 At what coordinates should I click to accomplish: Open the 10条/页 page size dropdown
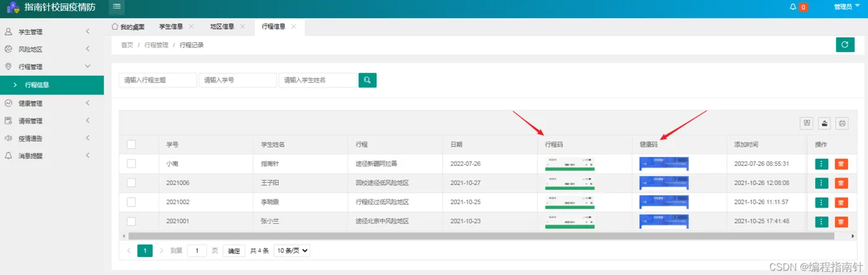(x=291, y=251)
